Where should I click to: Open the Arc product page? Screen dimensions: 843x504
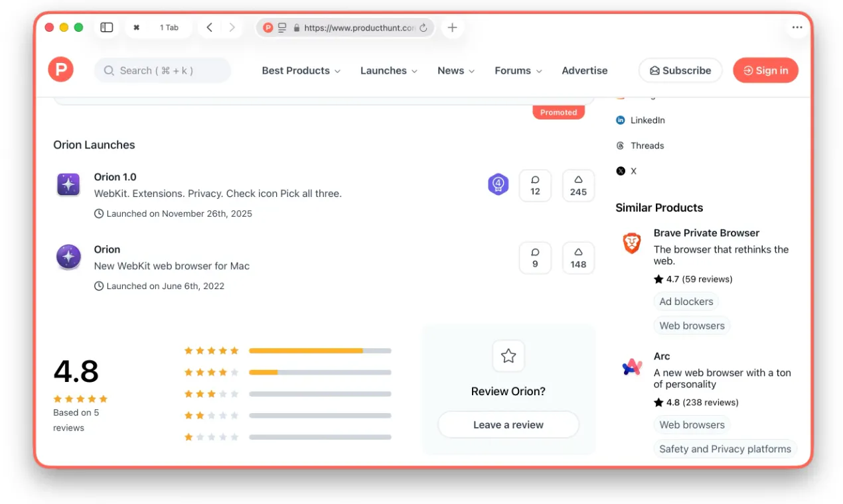click(x=662, y=356)
